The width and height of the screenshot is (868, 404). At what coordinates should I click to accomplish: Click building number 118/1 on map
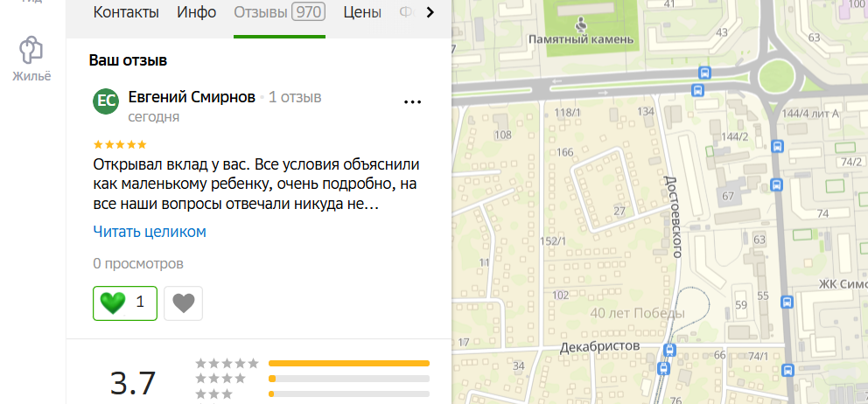568,114
